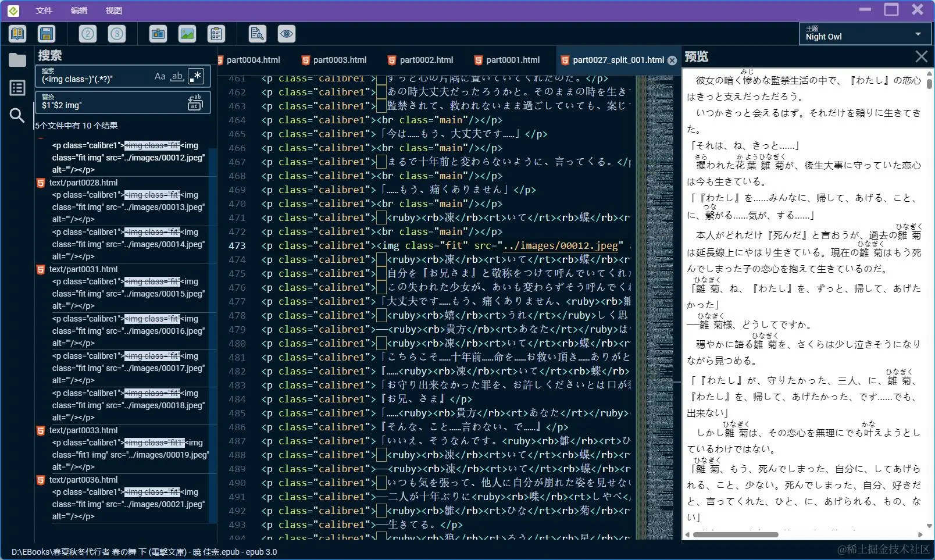935x560 pixels.
Task: Click the ../images/00012.jpeg link on line 473
Action: click(561, 245)
